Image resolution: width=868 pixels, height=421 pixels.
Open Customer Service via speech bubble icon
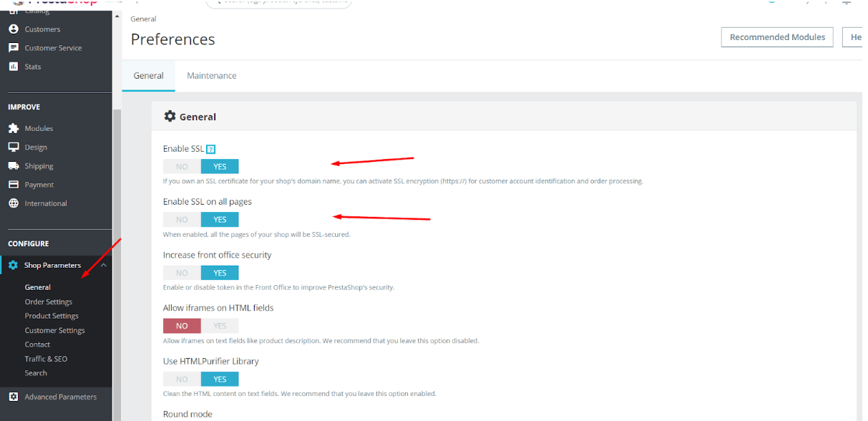13,48
